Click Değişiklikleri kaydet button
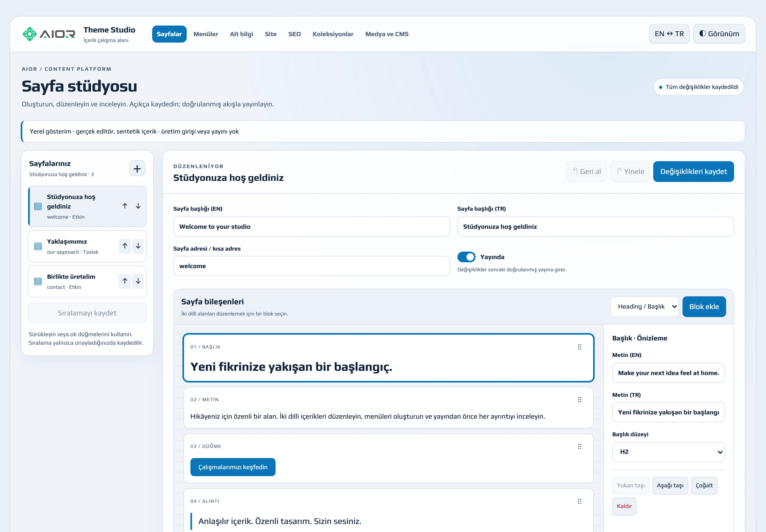This screenshot has height=532, width=766. click(693, 172)
